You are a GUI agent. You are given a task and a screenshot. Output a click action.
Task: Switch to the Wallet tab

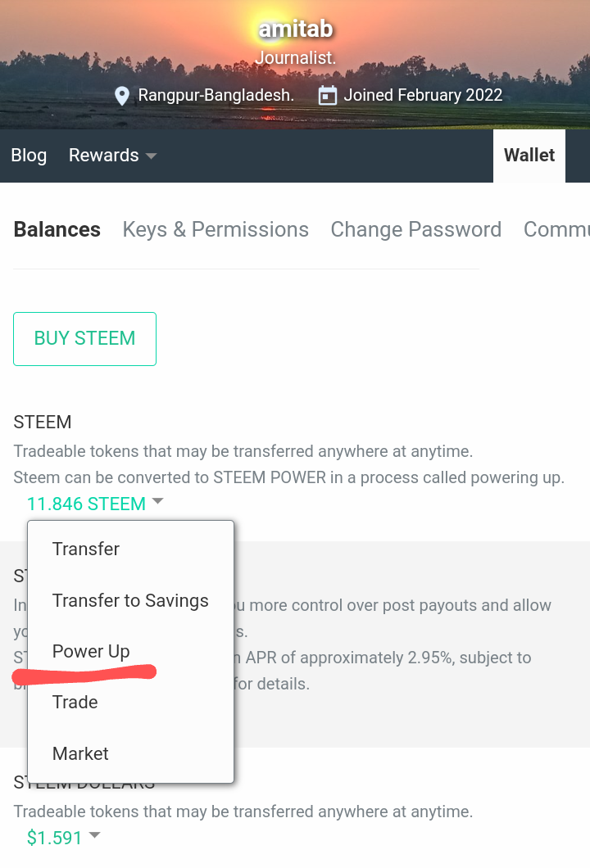click(529, 156)
